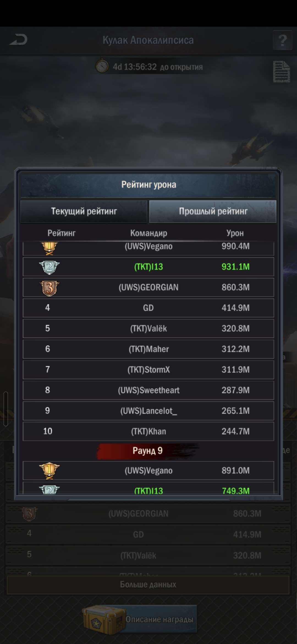Open Больше данных button
297x644 pixels.
(x=148, y=585)
